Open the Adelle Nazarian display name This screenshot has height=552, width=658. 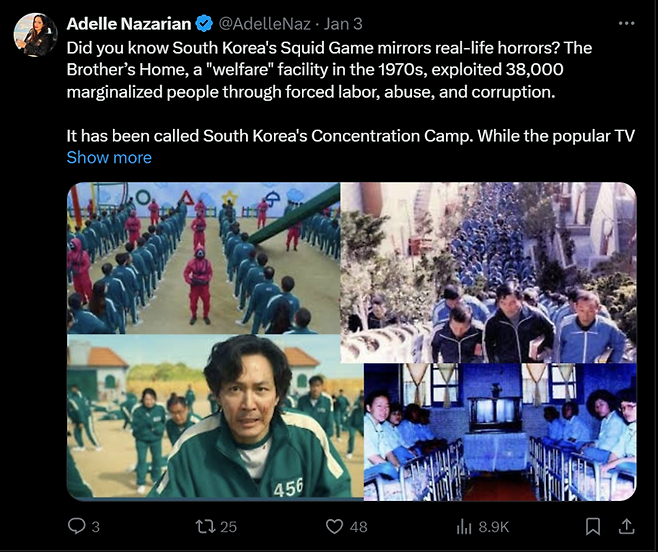click(x=129, y=24)
